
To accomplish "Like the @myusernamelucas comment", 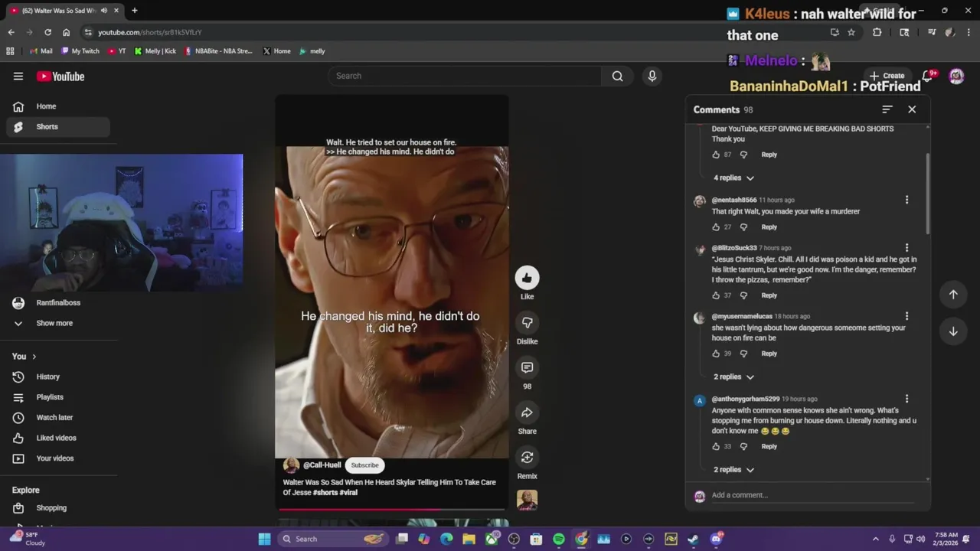I will pos(716,354).
